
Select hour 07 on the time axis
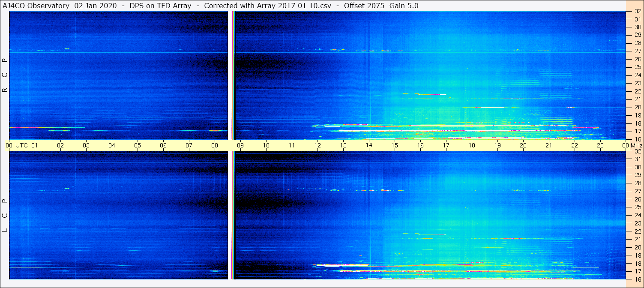189,145
